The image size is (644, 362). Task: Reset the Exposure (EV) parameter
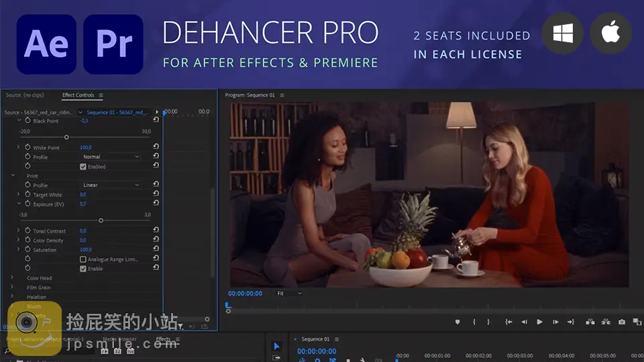(156, 202)
